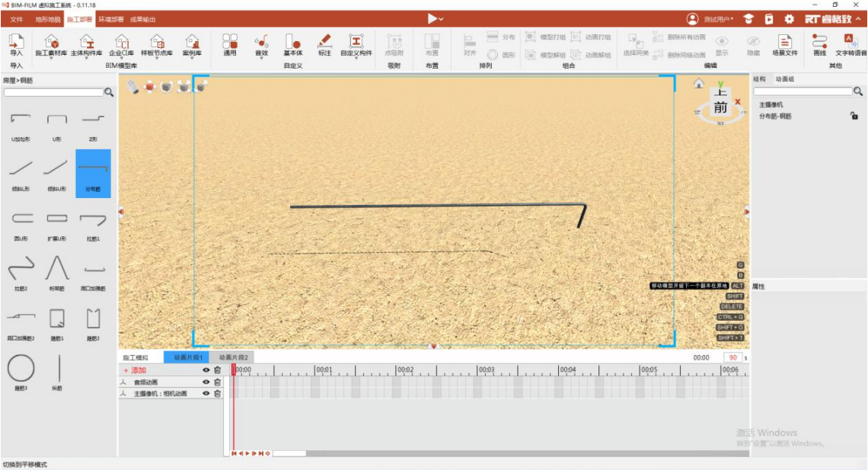Click the red move gizmo tool in viewport
The height and width of the screenshot is (470, 868).
click(x=149, y=86)
